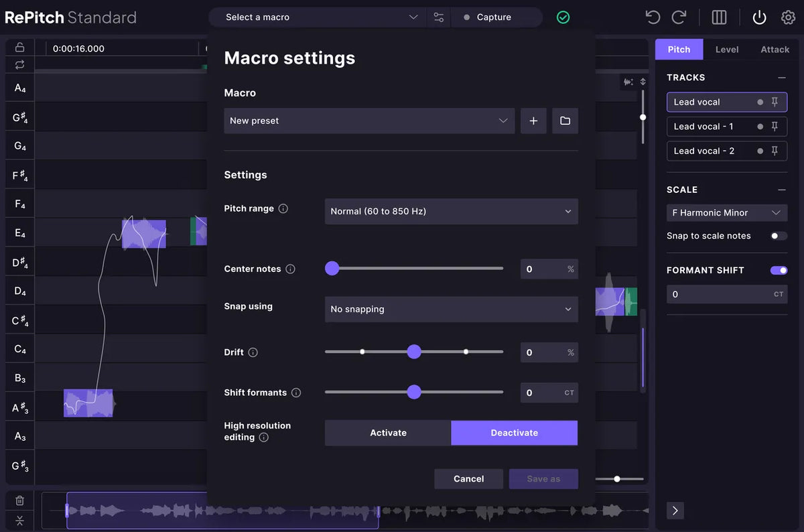
Task: Click the column layout view icon
Action: point(719,17)
